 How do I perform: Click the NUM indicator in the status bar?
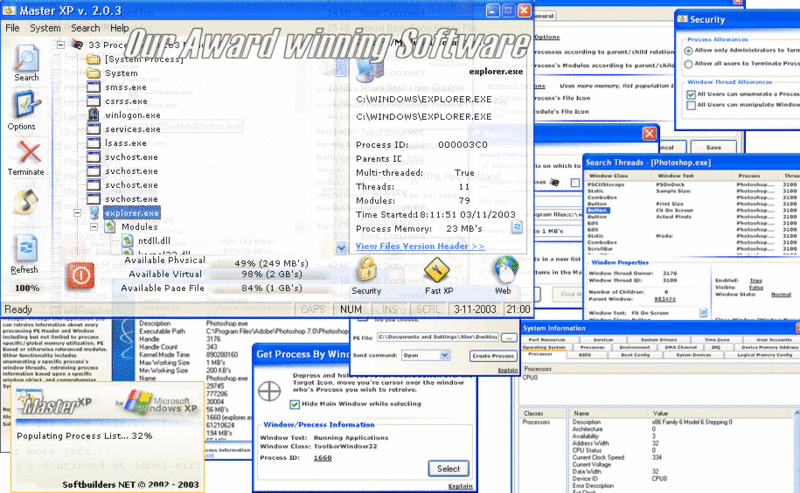click(x=351, y=309)
